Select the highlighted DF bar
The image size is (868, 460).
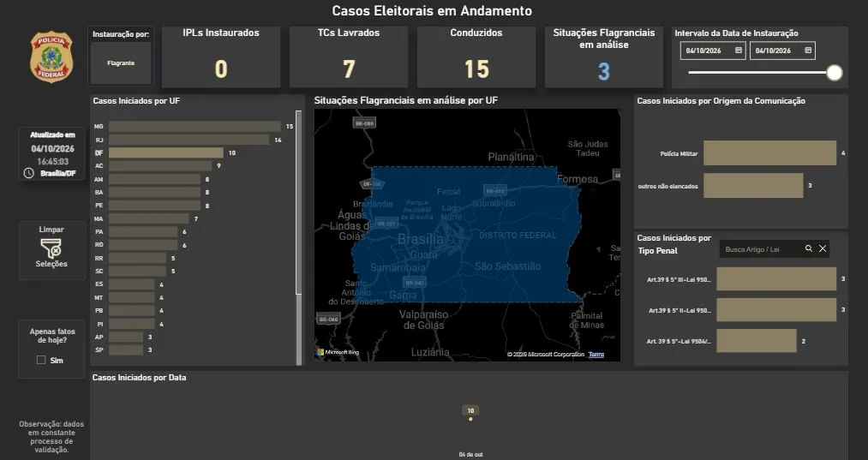coord(166,152)
